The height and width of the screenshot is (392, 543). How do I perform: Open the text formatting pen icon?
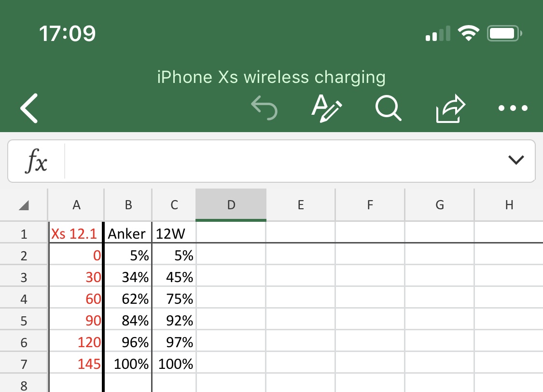326,108
